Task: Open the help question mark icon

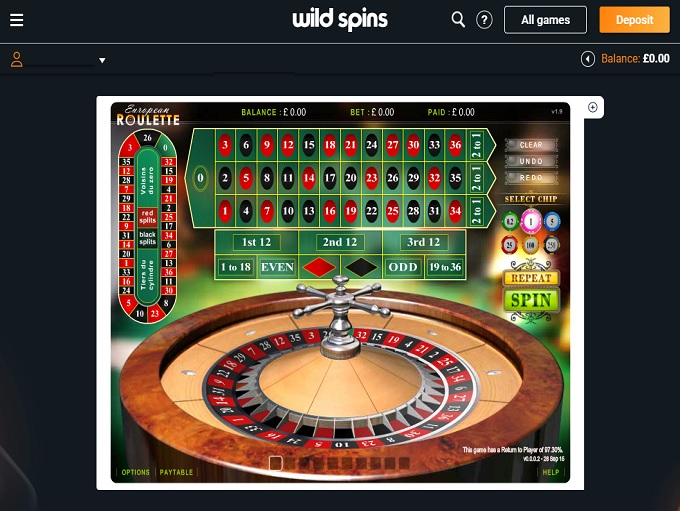Action: coord(484,20)
